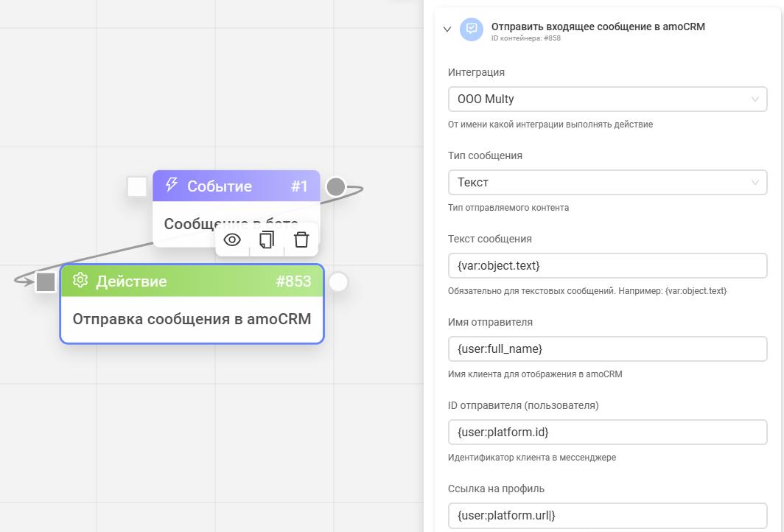The image size is (784, 532).
Task: Click the copy icon to duplicate the node
Action: point(267,239)
